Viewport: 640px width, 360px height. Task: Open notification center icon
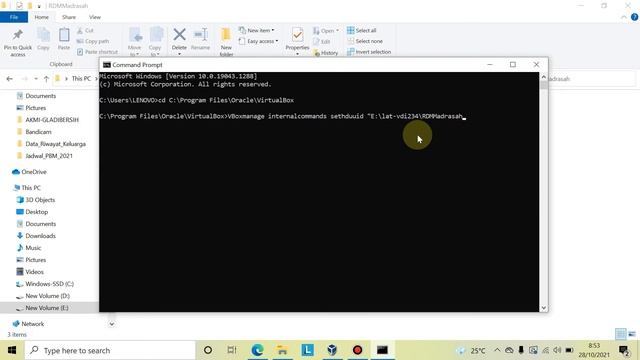click(x=624, y=350)
